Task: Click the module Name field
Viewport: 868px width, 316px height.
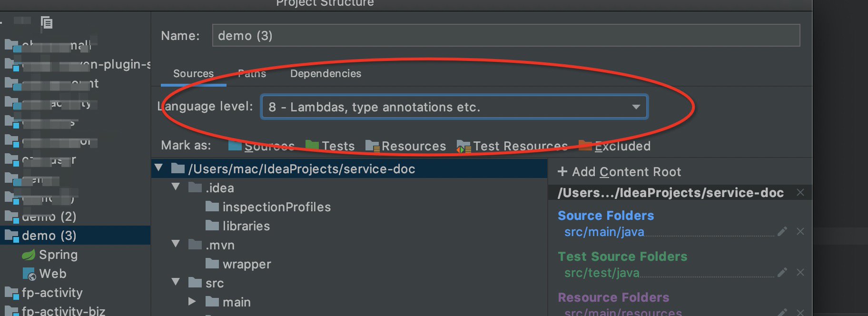Action: [505, 36]
